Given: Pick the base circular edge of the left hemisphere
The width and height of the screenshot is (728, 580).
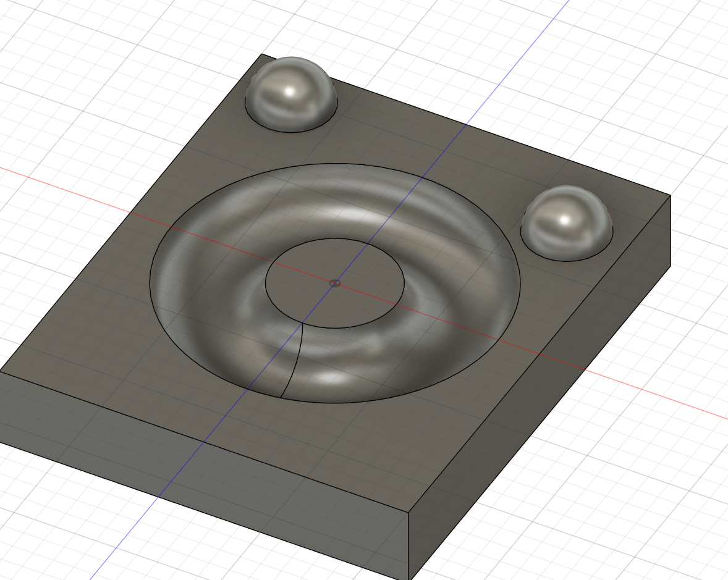Looking at the screenshot, I should [290, 131].
